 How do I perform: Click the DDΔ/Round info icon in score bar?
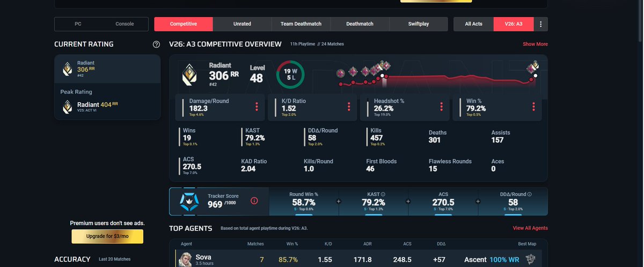click(x=530, y=194)
